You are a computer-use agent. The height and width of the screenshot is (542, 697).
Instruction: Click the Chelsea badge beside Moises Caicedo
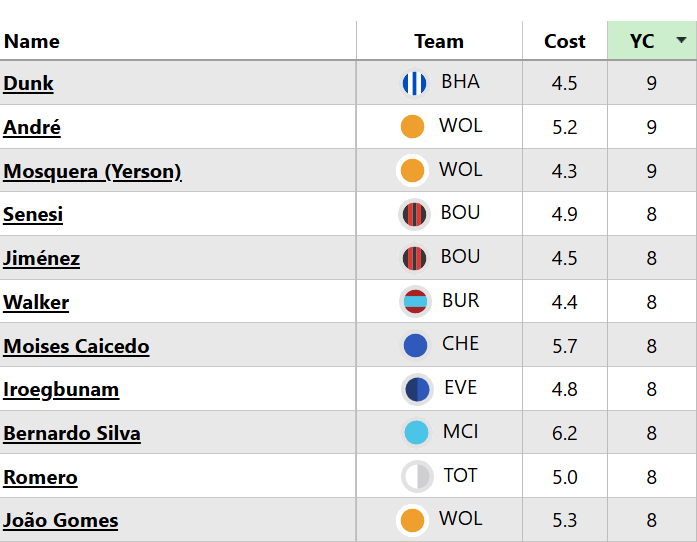[415, 345]
